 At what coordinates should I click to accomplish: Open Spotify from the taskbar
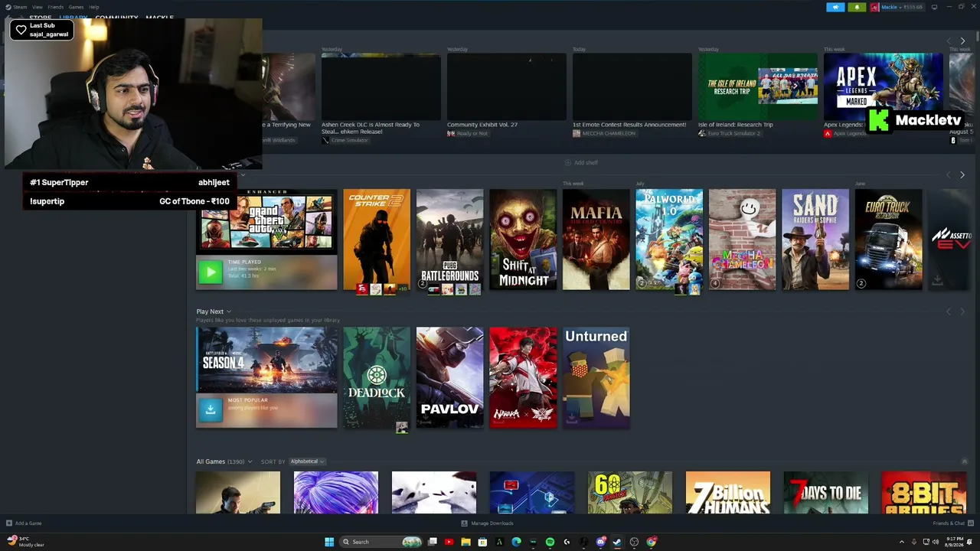point(550,542)
